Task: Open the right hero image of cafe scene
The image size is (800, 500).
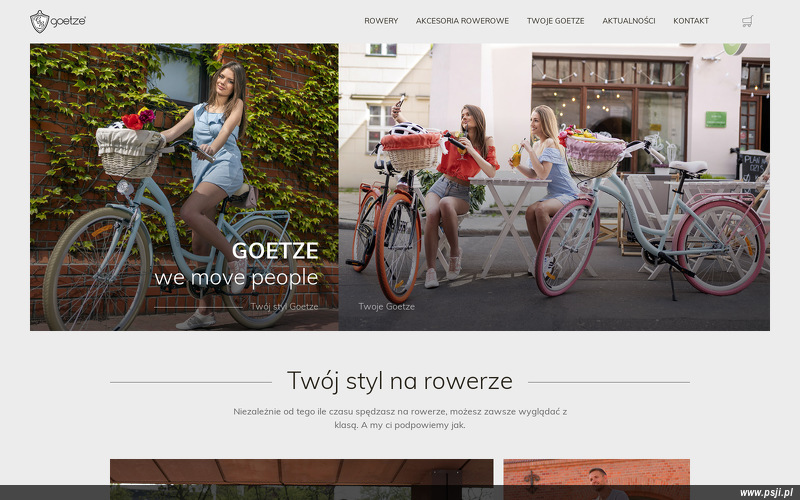Action: (x=554, y=187)
